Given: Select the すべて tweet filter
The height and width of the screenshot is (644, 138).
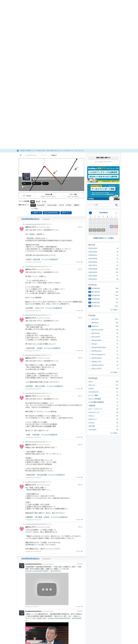Looking at the screenshot, I should [x=33, y=205].
